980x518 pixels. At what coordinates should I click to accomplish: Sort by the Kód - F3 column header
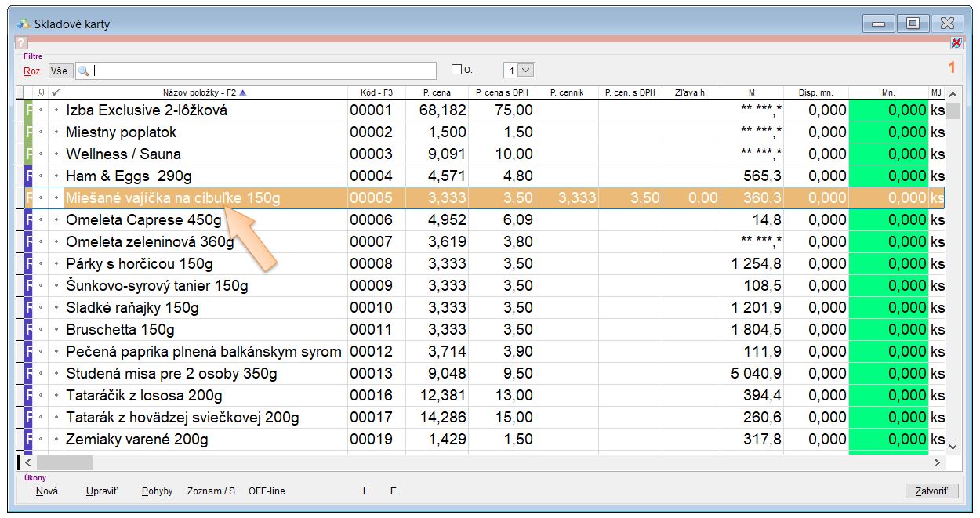click(376, 92)
